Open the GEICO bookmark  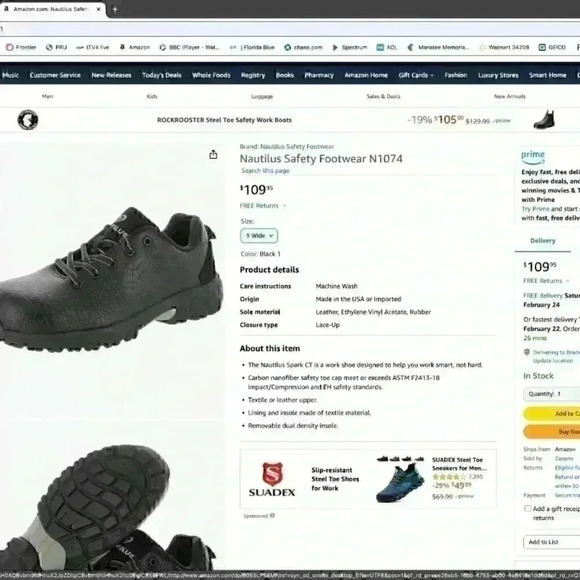(552, 47)
